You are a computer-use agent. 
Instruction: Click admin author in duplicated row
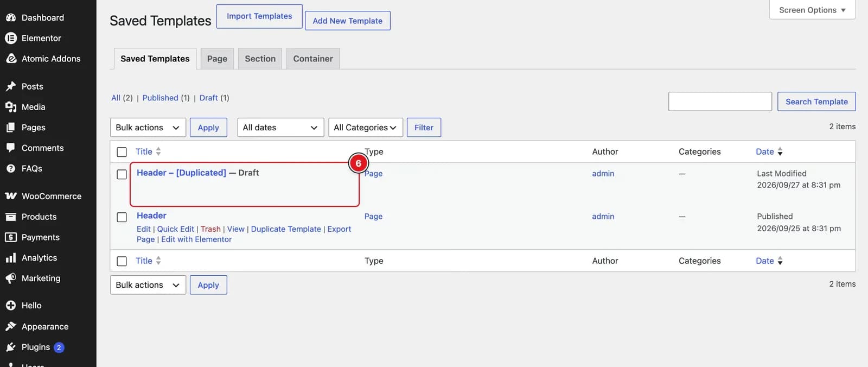pyautogui.click(x=603, y=173)
